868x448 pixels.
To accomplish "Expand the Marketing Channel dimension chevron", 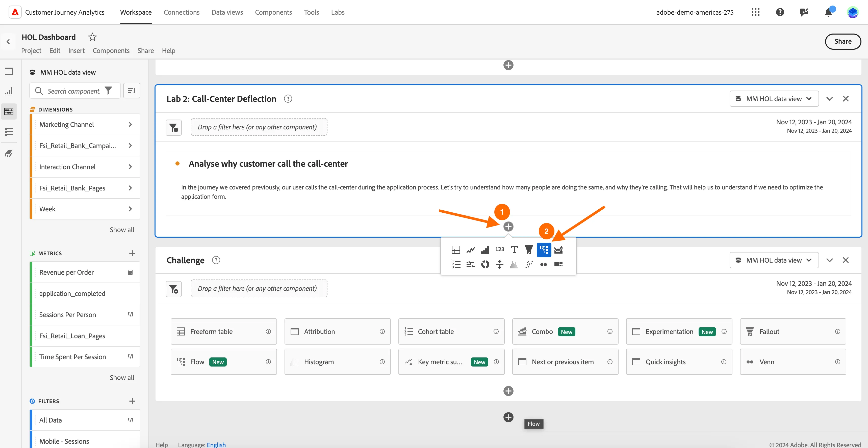I will [130, 125].
